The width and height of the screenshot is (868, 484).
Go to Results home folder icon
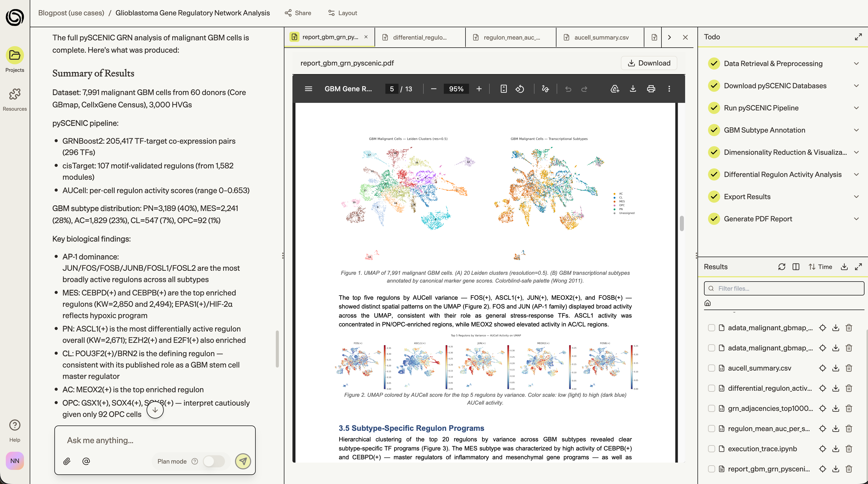pyautogui.click(x=708, y=303)
